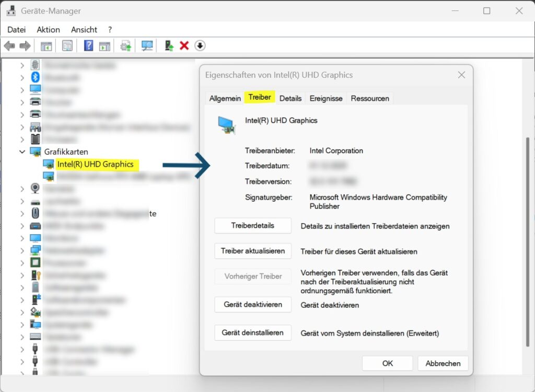
Task: Click the Geräte-Manager title bar icon
Action: (11, 11)
